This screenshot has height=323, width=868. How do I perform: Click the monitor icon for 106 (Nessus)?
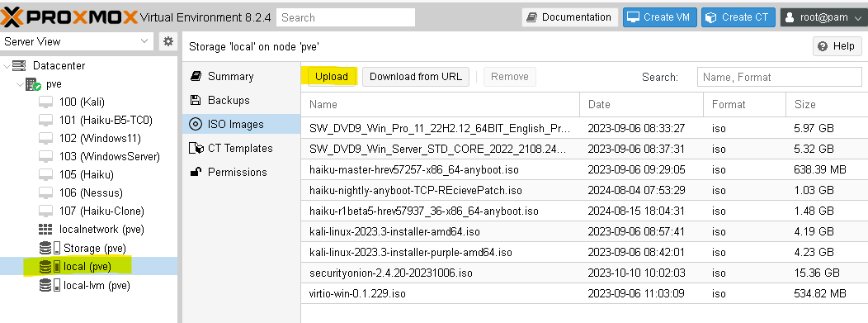[x=46, y=192]
